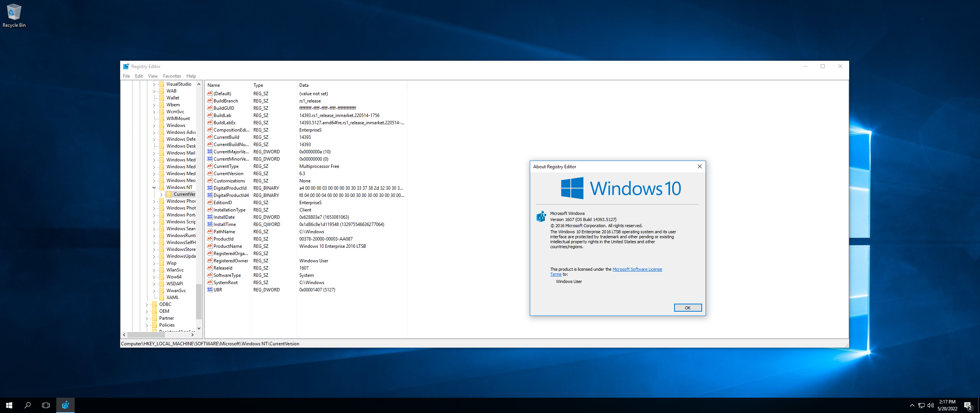Click the Recycle Bin desktop icon
This screenshot has height=413, width=980.
click(x=14, y=15)
